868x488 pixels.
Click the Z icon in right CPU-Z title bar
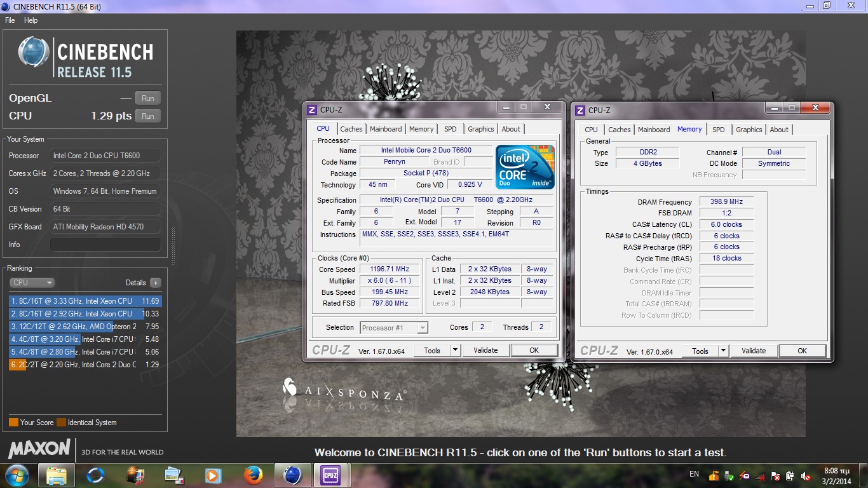click(x=580, y=110)
